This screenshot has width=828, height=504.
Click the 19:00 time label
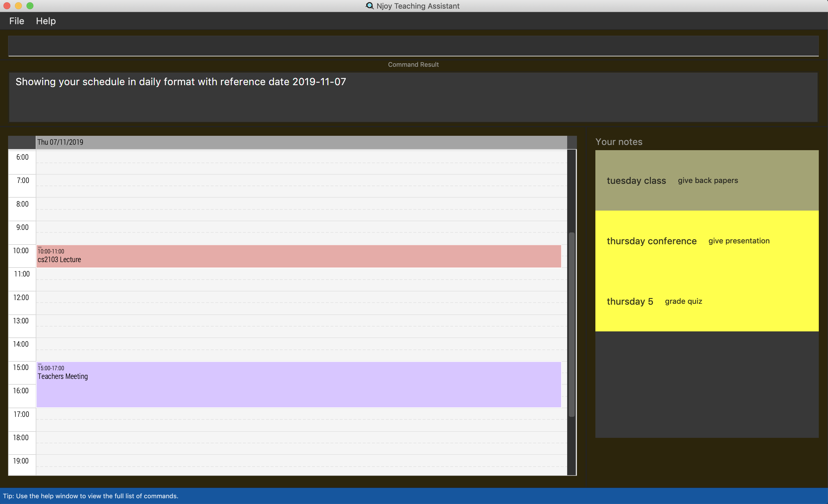click(x=21, y=461)
